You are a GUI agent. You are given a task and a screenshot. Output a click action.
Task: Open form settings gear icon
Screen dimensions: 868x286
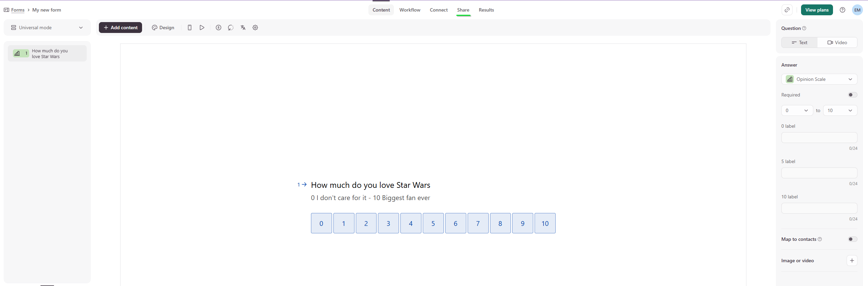pyautogui.click(x=255, y=28)
